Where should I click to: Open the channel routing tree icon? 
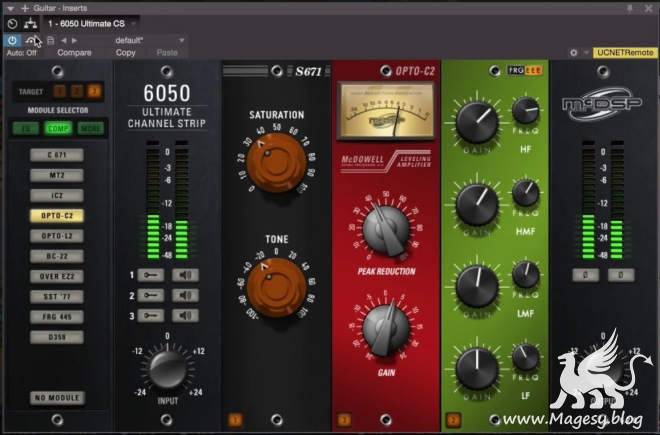[x=30, y=24]
